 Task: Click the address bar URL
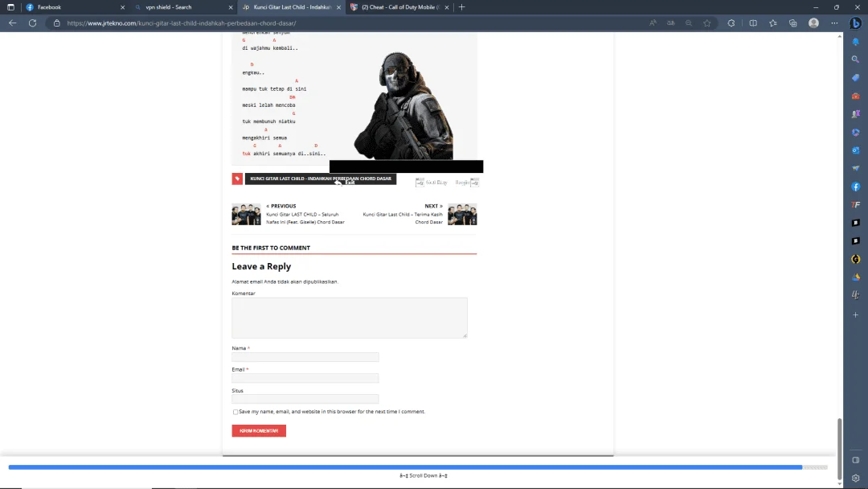tap(182, 23)
